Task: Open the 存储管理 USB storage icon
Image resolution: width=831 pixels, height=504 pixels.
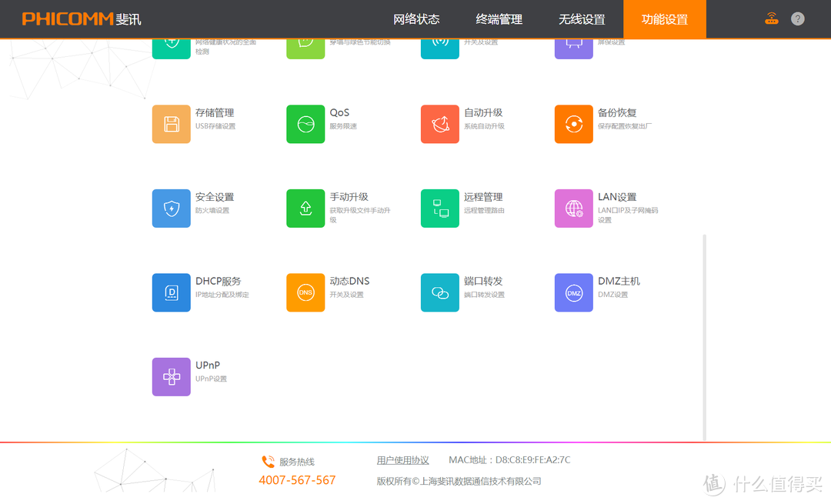Action: tap(171, 124)
